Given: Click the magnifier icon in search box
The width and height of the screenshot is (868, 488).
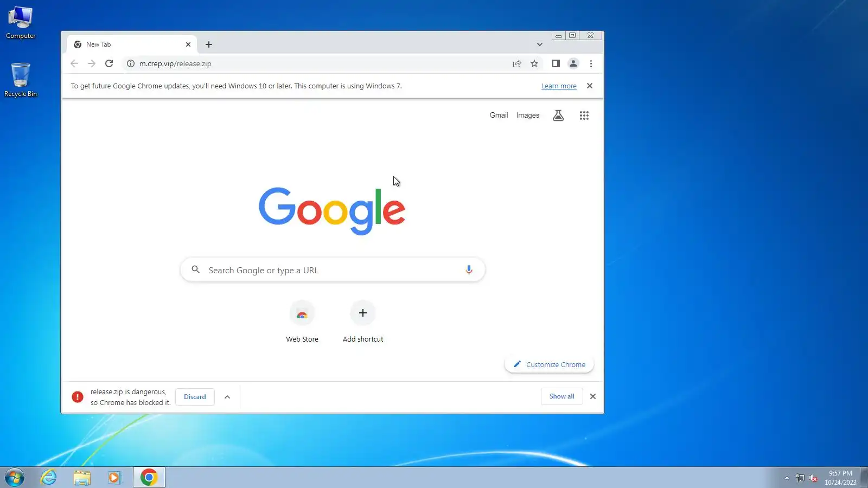Looking at the screenshot, I should tap(196, 269).
